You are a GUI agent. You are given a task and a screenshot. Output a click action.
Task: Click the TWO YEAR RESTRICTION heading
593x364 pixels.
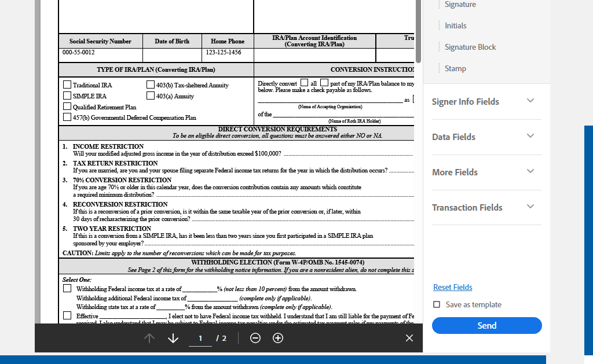pyautogui.click(x=112, y=229)
